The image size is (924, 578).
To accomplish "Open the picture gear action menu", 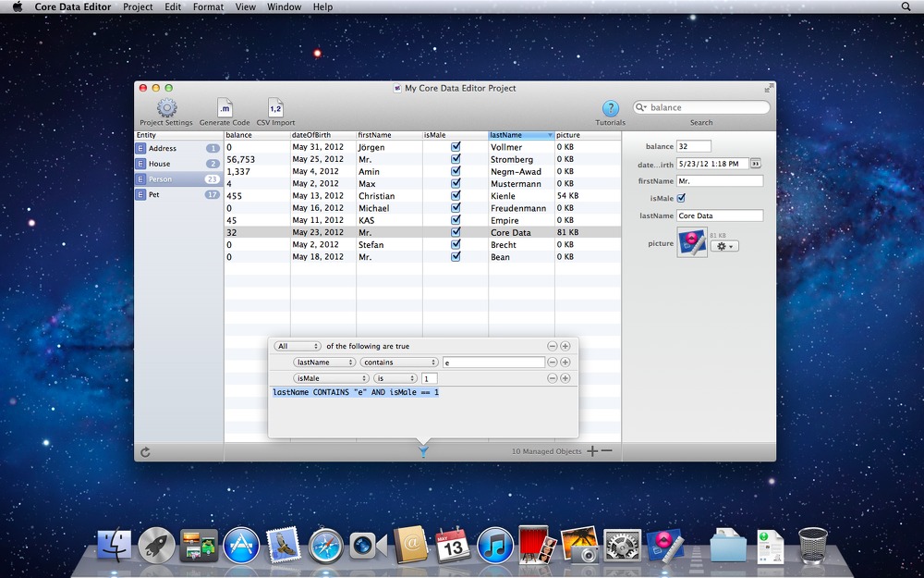I will 724,246.
